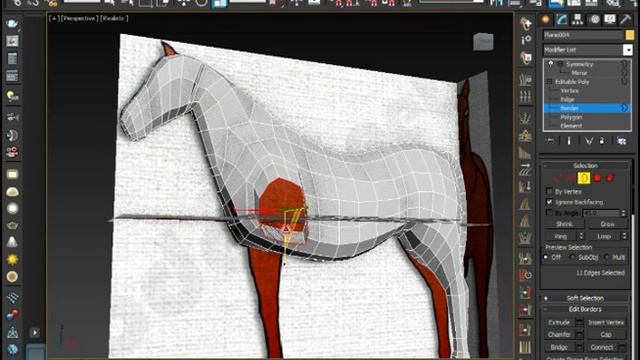
Task: Open the yellow object color swatch
Action: click(630, 35)
